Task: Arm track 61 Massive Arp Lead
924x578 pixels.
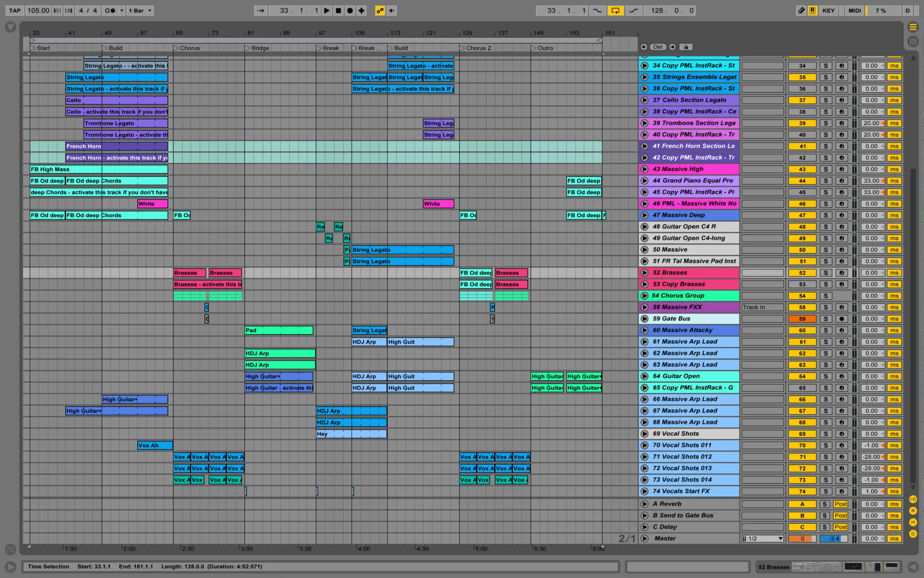Action: click(841, 342)
